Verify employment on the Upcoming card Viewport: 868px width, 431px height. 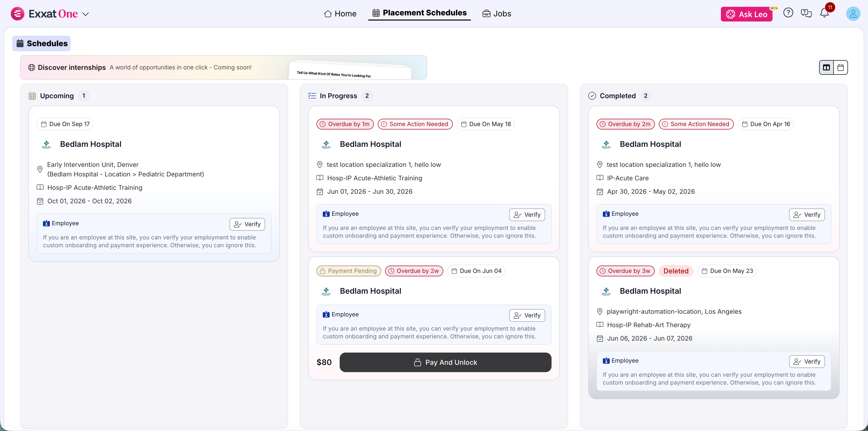point(247,224)
